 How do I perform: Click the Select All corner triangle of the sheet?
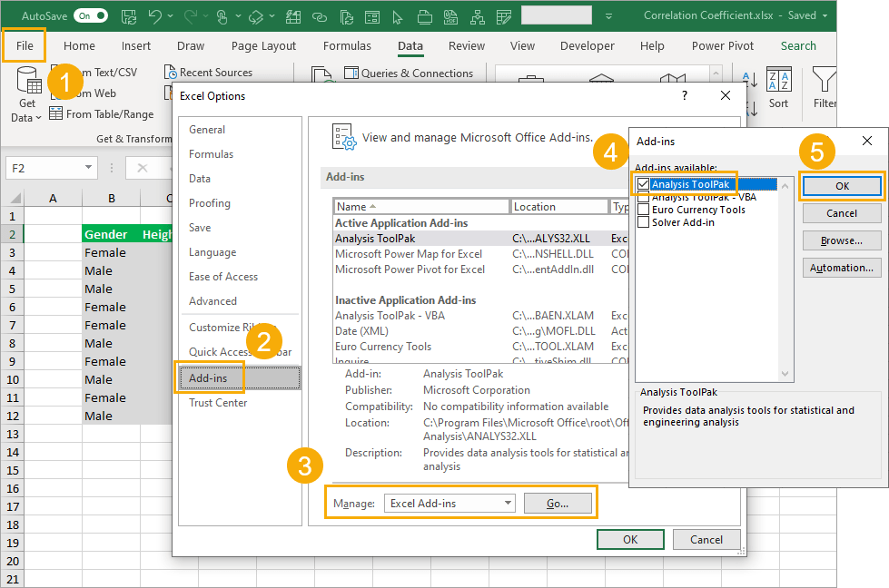click(15, 198)
